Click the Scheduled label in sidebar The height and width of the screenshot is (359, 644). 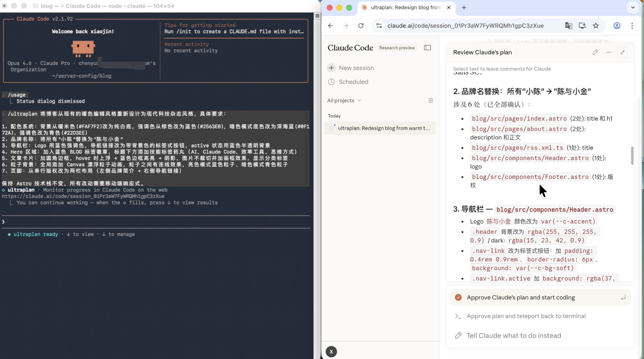[x=353, y=82]
